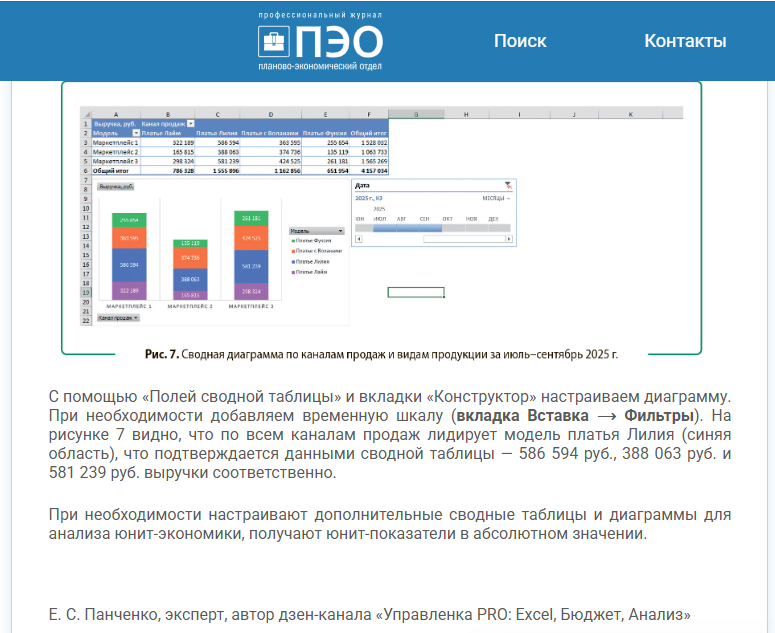Click the Общий итог row label
775x633 pixels.
tap(116, 170)
